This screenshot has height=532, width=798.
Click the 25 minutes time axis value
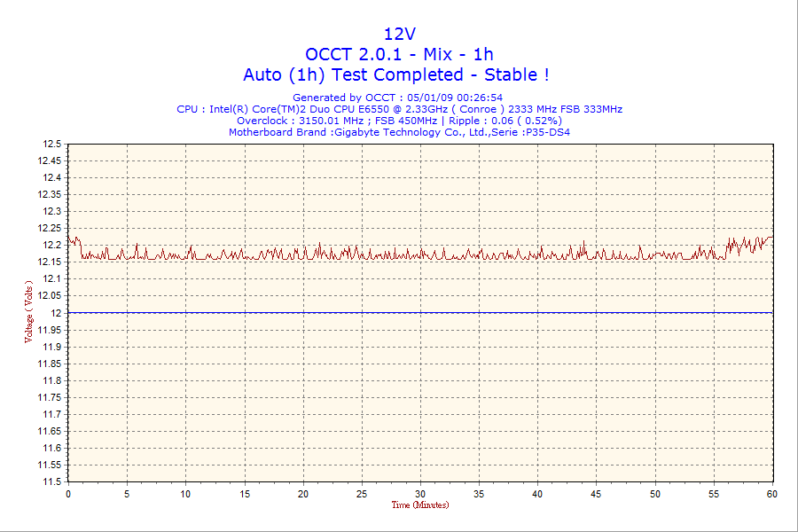362,494
